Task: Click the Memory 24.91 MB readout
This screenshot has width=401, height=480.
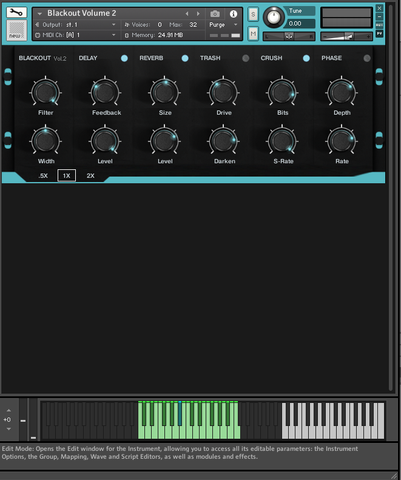Action: (x=154, y=35)
